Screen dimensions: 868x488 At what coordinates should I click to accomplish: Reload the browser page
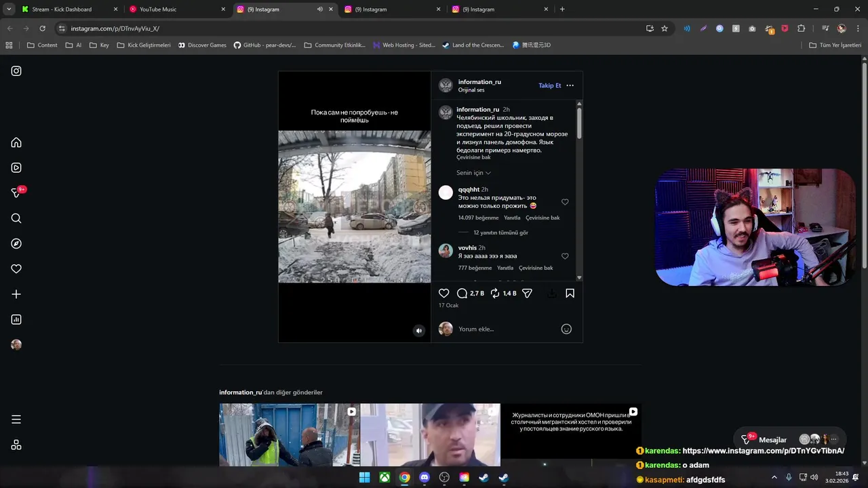42,28
